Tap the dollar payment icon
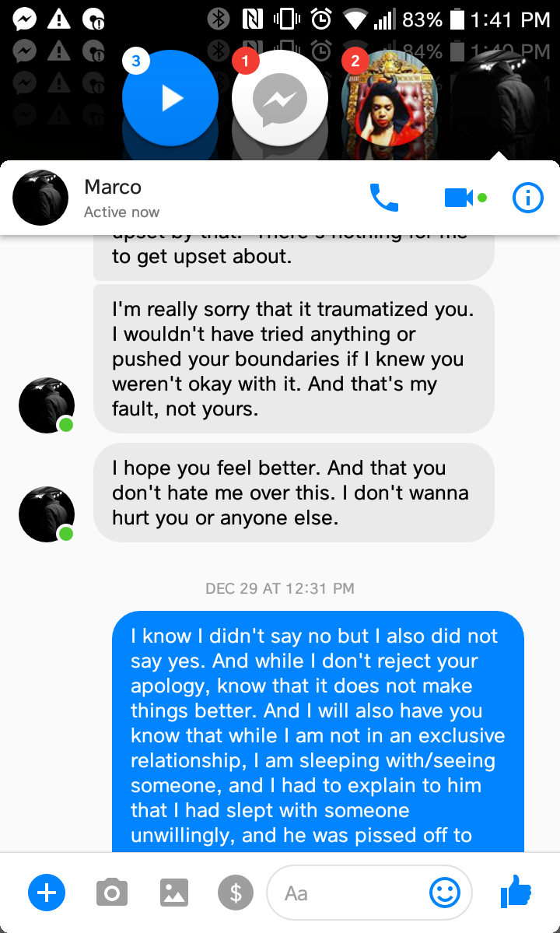This screenshot has height=933, width=560. click(236, 893)
